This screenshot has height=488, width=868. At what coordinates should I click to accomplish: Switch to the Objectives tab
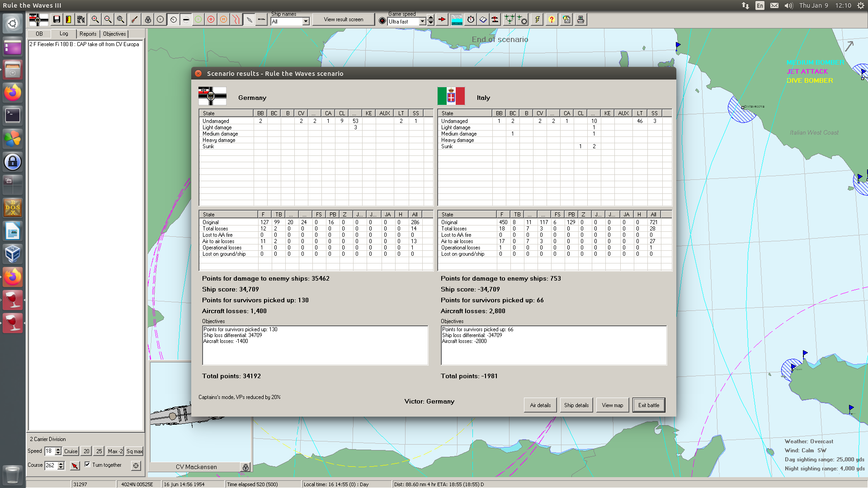click(x=114, y=34)
